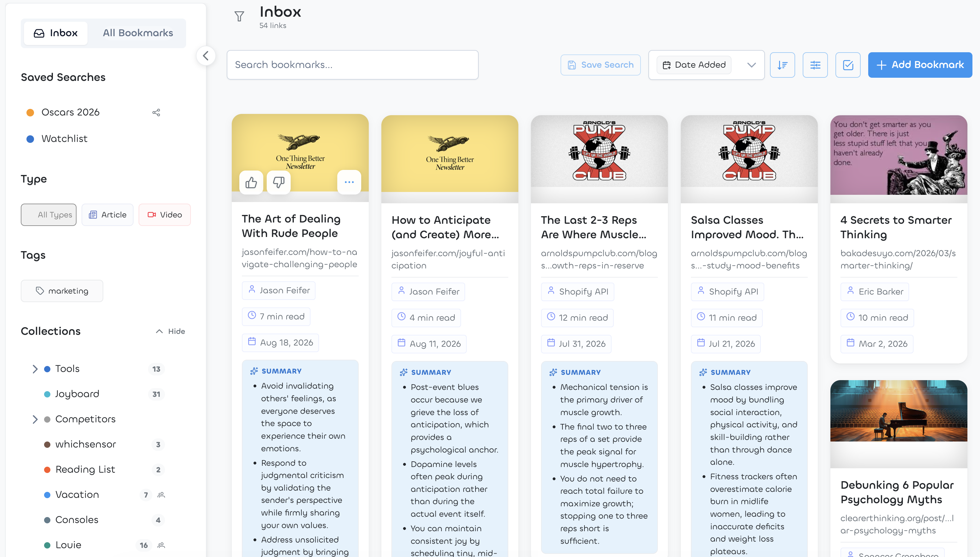980x557 pixels.
Task: Click the jasonfeifer.com/joyful-anticipation URL
Action: pyautogui.click(x=448, y=259)
